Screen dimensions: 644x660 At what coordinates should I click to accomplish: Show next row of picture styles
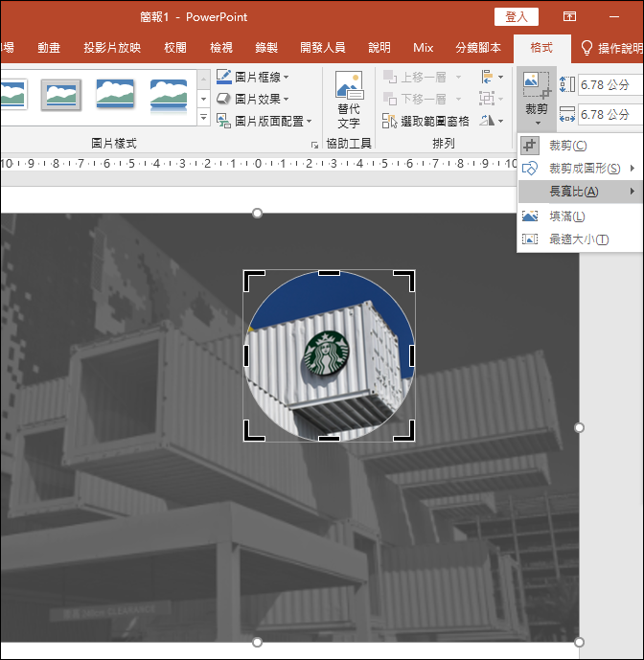coord(203,99)
